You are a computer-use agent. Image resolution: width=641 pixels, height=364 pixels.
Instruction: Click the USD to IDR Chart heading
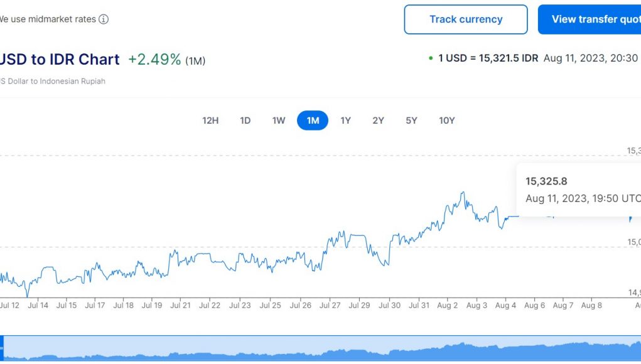(x=59, y=60)
